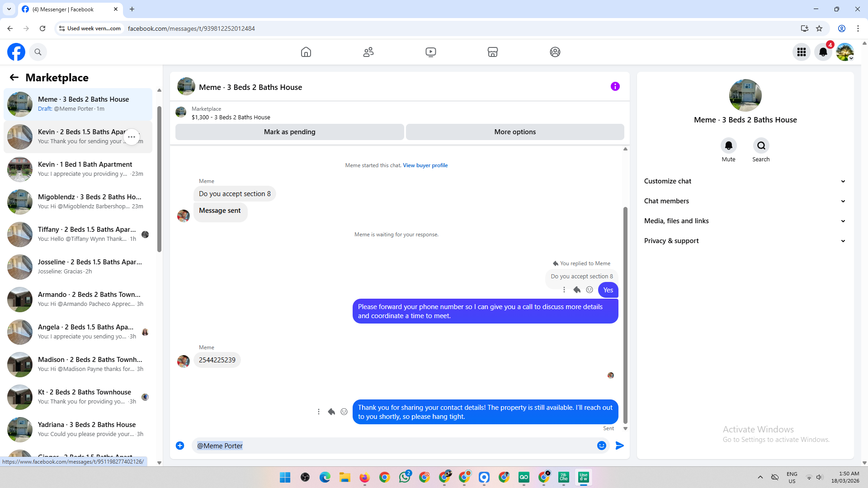
Task: Open account profile picture menu
Action: point(845,52)
